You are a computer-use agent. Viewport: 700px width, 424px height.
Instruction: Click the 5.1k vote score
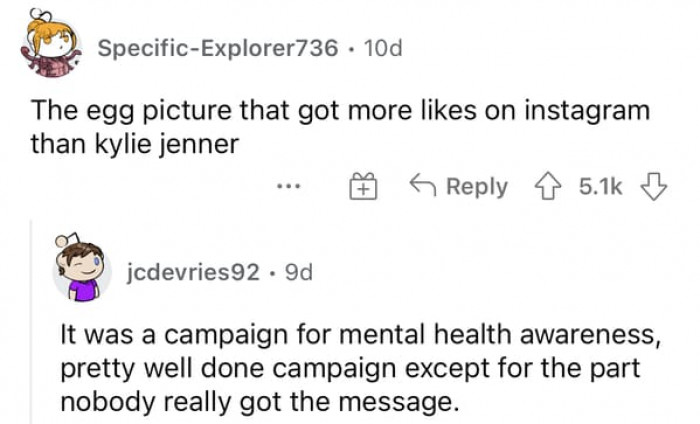click(598, 187)
